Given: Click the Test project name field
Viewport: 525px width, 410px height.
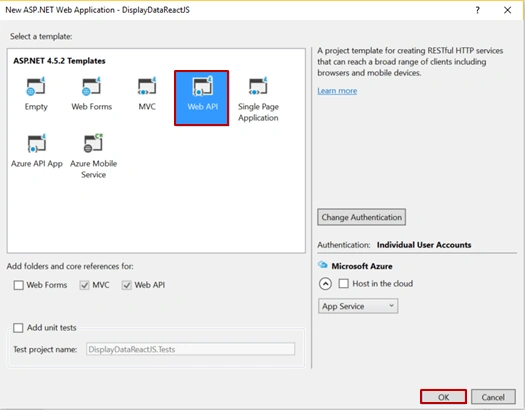Looking at the screenshot, I should pyautogui.click(x=191, y=349).
